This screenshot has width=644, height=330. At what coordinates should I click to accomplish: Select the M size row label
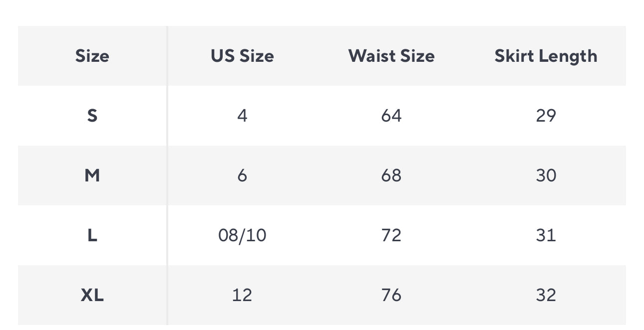(x=92, y=175)
